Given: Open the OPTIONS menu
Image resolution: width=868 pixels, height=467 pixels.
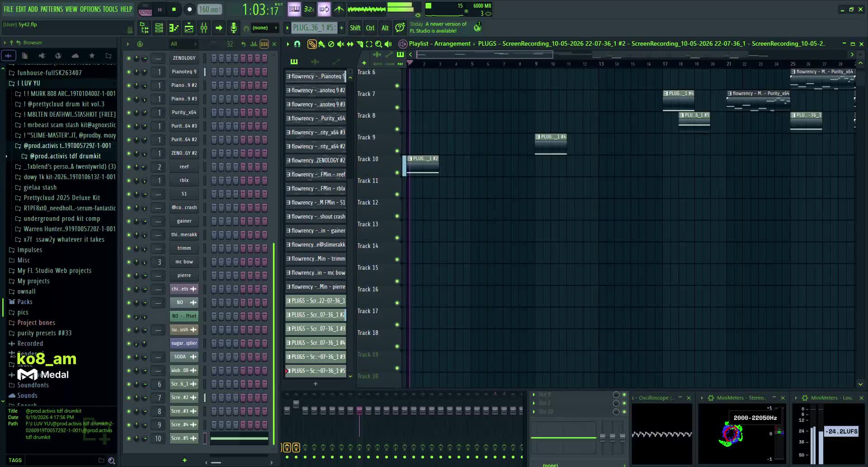Looking at the screenshot, I should click(x=90, y=9).
